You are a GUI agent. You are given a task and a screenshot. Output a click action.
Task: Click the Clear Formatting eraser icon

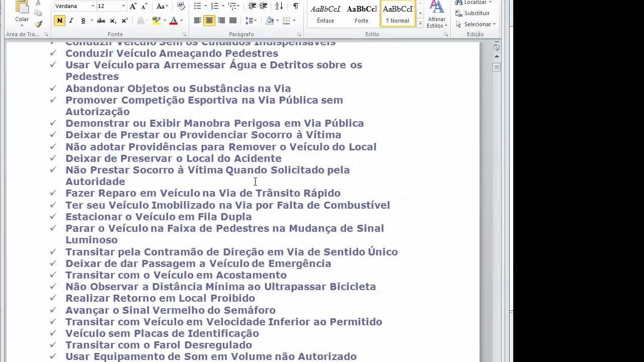(182, 6)
